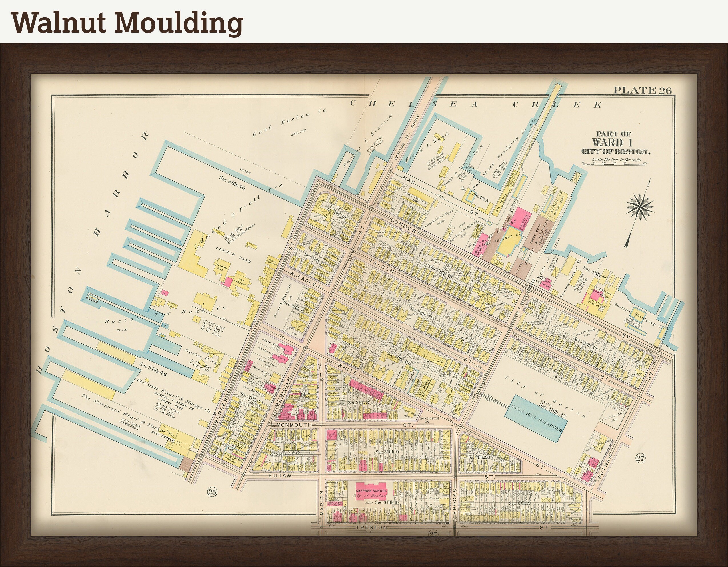Click the "MONMOUTH" street label
The width and height of the screenshot is (728, 567).
[294, 425]
